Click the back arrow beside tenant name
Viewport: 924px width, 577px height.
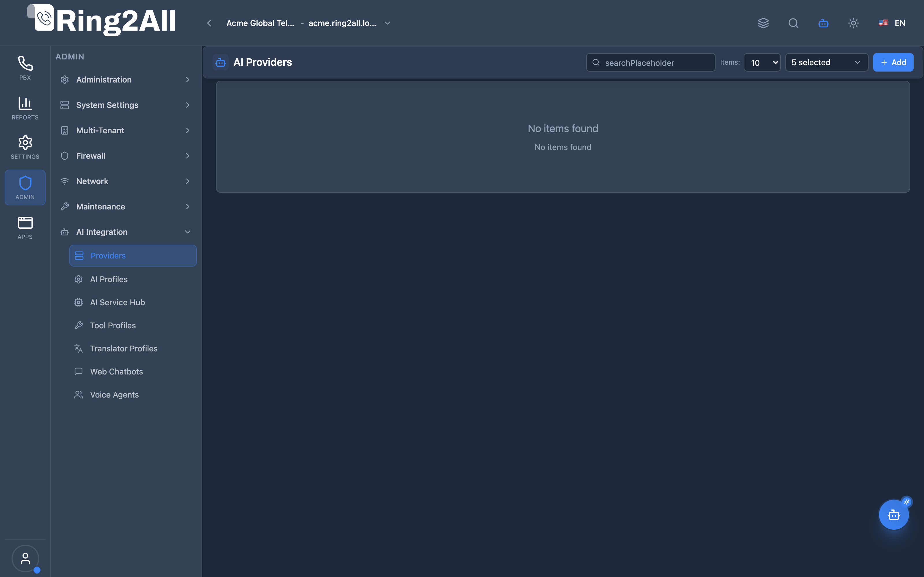click(209, 23)
